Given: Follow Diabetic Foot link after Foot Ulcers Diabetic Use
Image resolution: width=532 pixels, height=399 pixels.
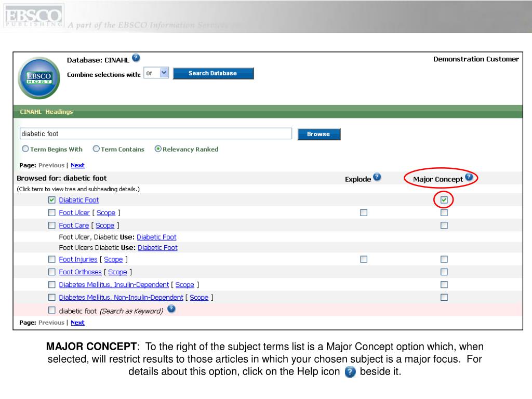Looking at the screenshot, I should (x=157, y=248).
